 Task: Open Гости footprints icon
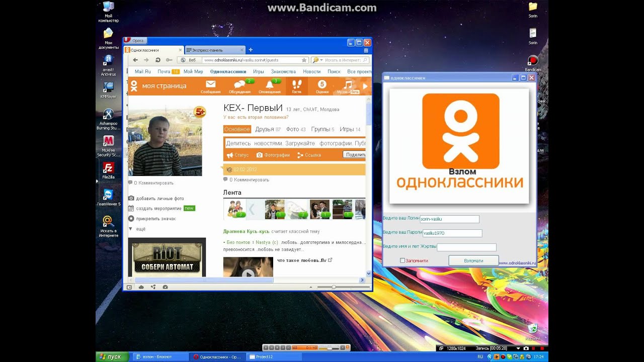coord(296,86)
